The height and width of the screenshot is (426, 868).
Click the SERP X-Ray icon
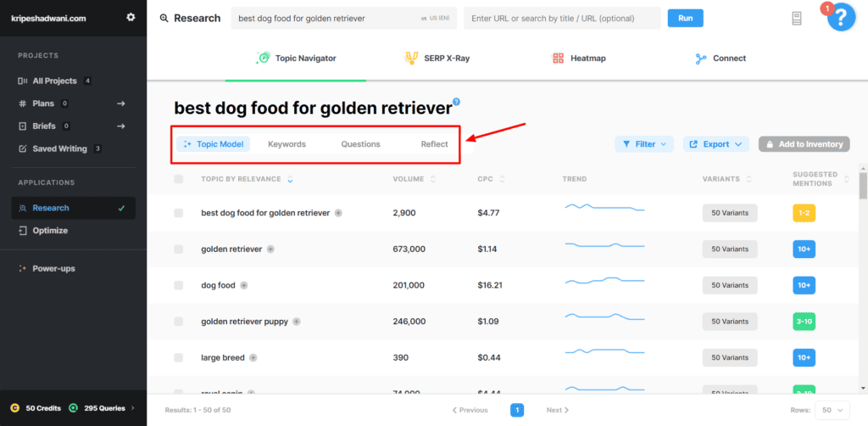click(x=411, y=58)
